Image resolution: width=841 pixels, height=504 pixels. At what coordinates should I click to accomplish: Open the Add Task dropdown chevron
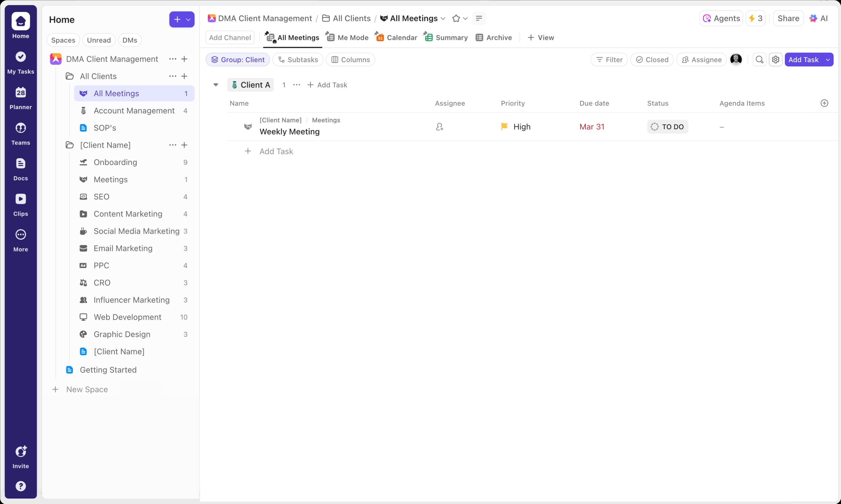click(828, 60)
